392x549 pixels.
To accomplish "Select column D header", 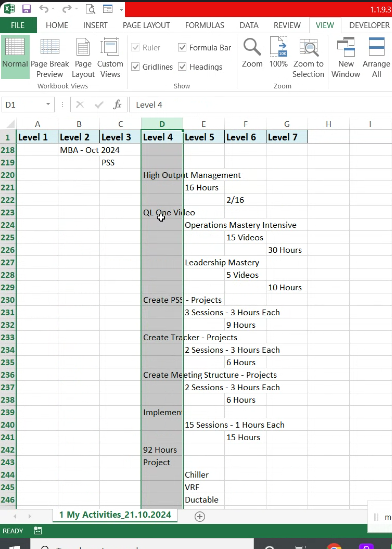I will 162,124.
